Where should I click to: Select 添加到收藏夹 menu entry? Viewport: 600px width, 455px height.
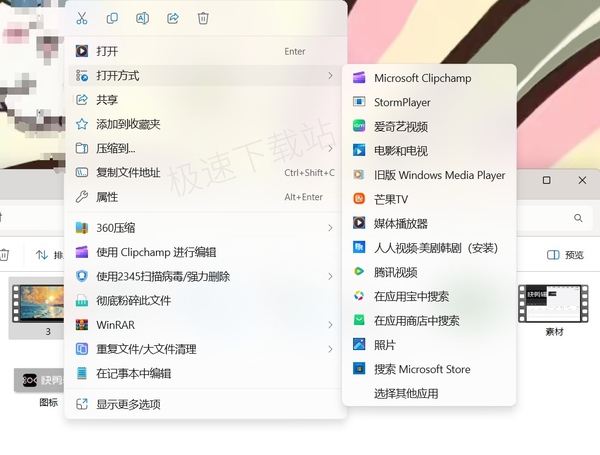(205, 124)
